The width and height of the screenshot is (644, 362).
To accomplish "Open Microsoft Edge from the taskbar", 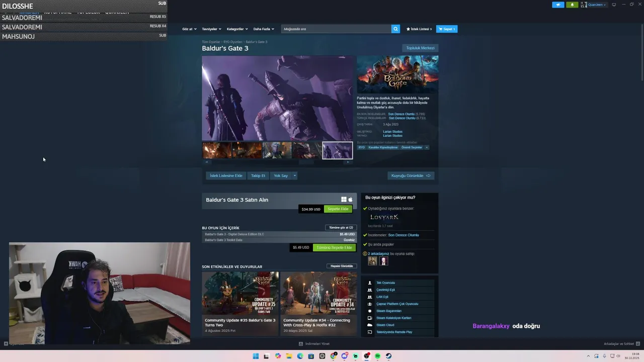I will tap(300, 356).
